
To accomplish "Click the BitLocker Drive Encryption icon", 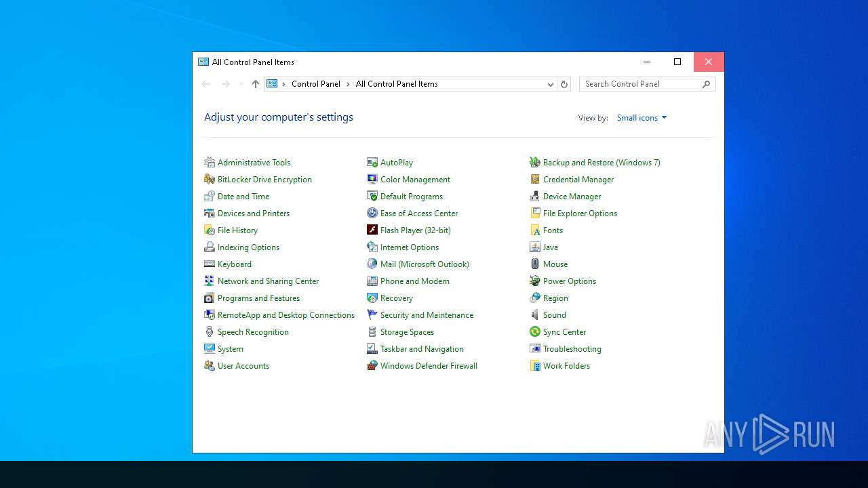I will [210, 180].
